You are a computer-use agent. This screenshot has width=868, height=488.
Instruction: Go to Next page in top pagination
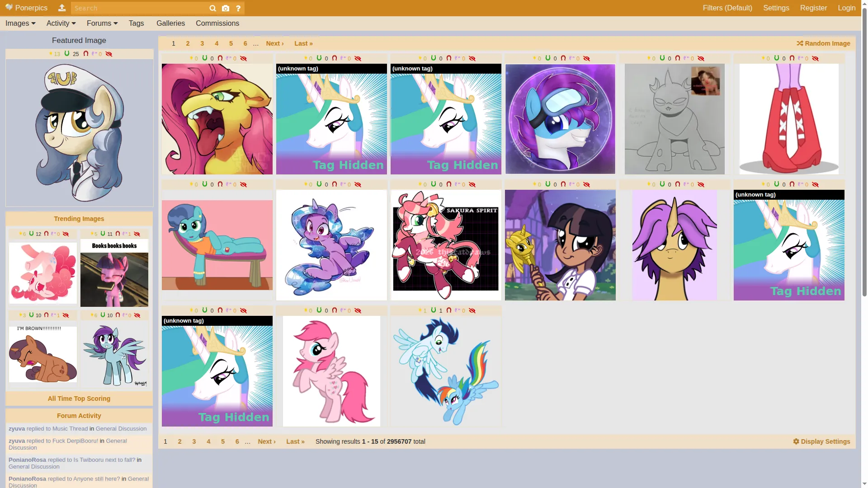(x=275, y=43)
